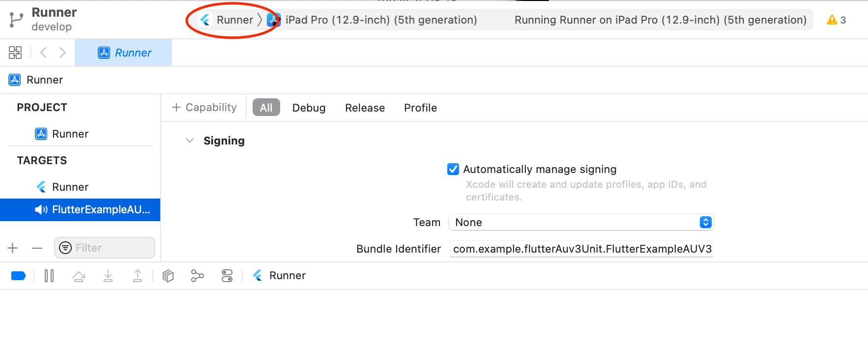Click the Runner breadcrumb in jump bar
The width and height of the screenshot is (868, 346).
(36, 80)
